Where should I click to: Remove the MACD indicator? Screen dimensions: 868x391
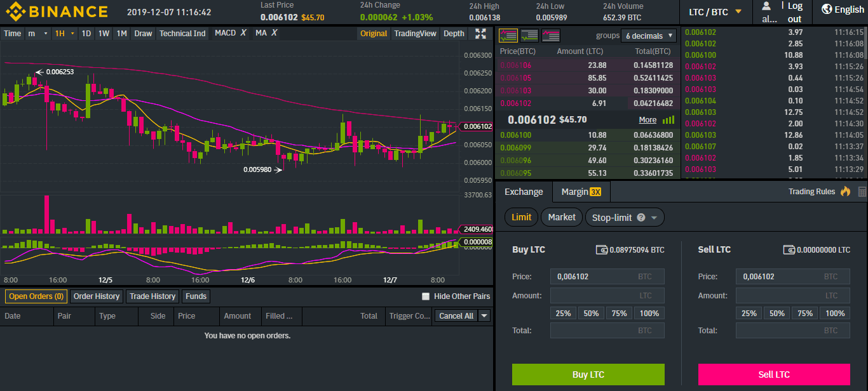click(243, 33)
